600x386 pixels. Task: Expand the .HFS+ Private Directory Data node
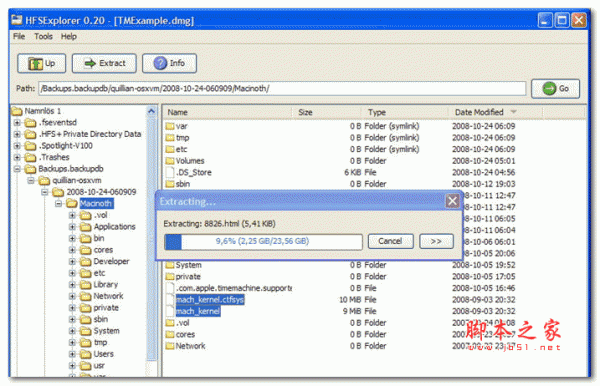point(17,134)
